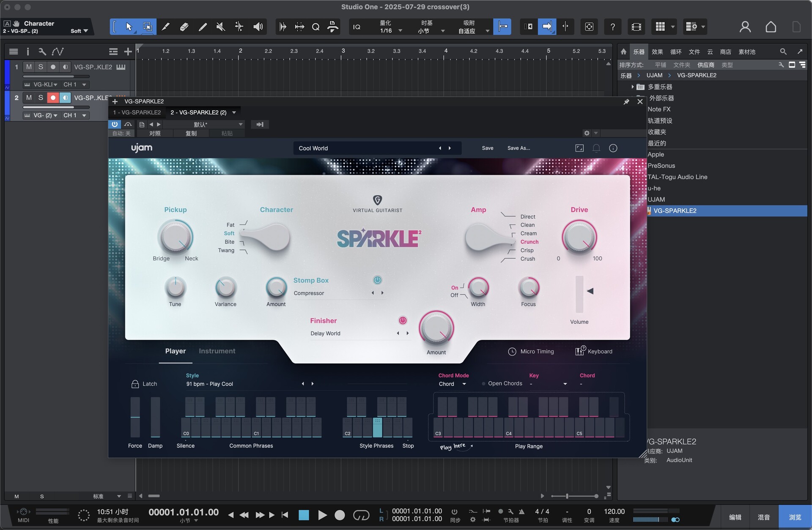Toggle loop playback in transport
The image size is (812, 530).
point(361,515)
